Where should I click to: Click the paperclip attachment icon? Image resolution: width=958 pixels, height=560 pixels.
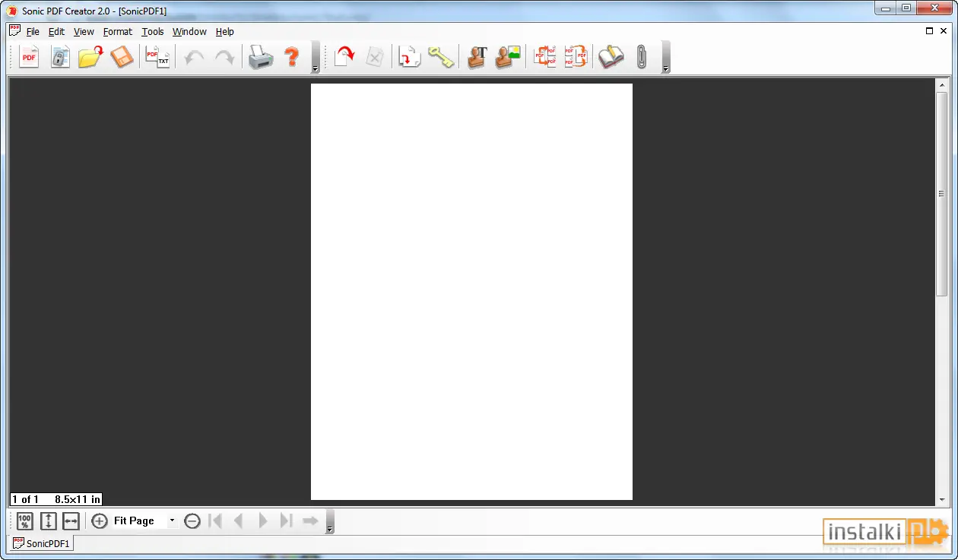pos(642,57)
